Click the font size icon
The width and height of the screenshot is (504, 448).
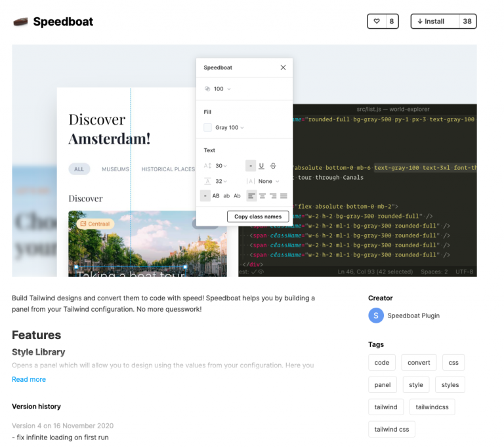point(207,166)
